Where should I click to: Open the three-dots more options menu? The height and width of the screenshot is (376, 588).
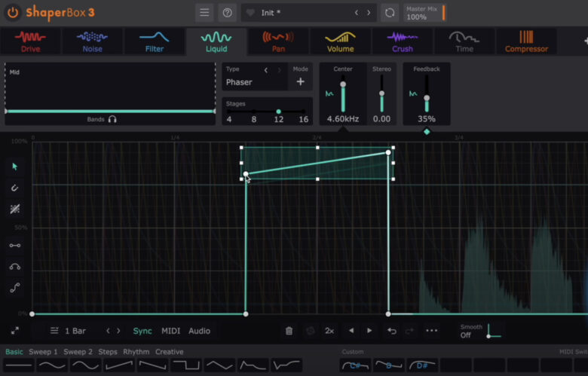(x=431, y=331)
